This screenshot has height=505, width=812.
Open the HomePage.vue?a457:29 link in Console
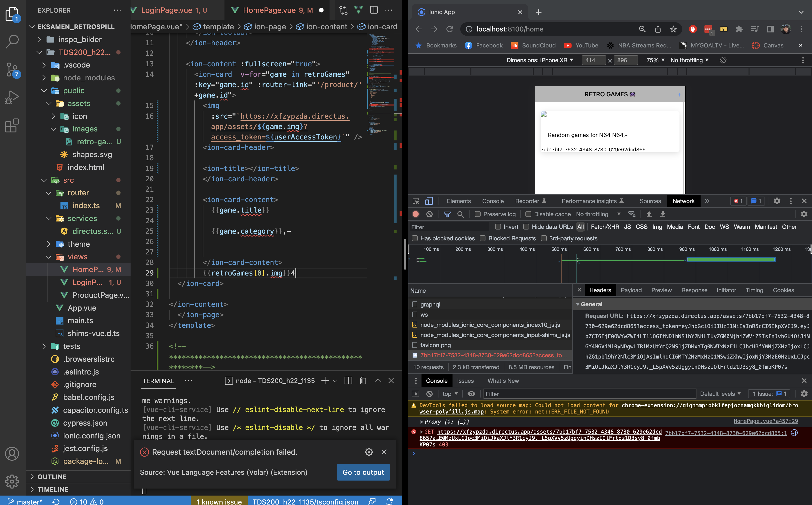tap(766, 421)
